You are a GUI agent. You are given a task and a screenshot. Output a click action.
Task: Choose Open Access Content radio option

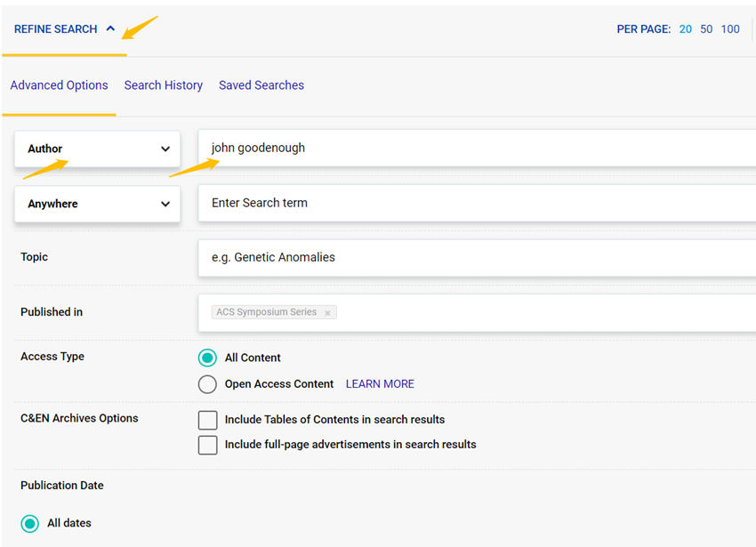pyautogui.click(x=207, y=384)
